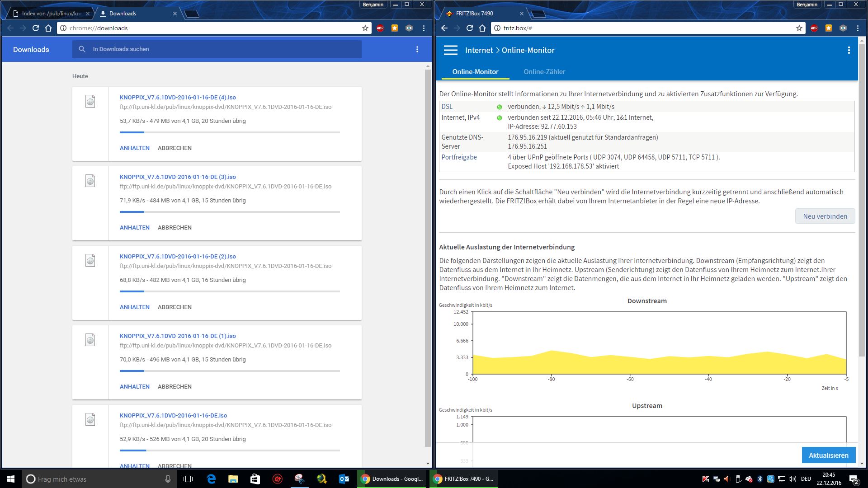Switch to the Online-Zähler tab
Image resolution: width=868 pixels, height=488 pixels.
pyautogui.click(x=544, y=72)
